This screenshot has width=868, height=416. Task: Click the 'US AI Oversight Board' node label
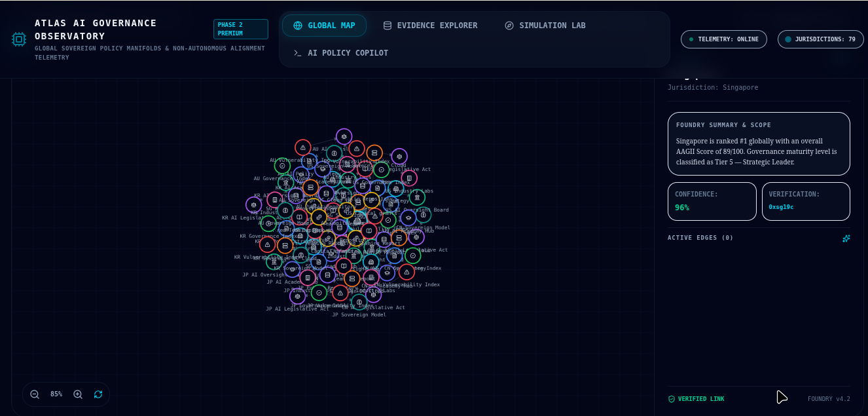point(416,210)
